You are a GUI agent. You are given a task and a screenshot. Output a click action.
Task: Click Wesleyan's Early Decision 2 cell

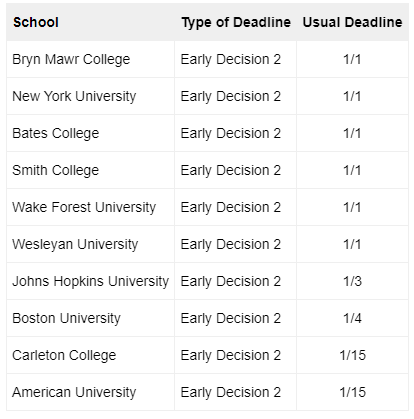click(235, 244)
